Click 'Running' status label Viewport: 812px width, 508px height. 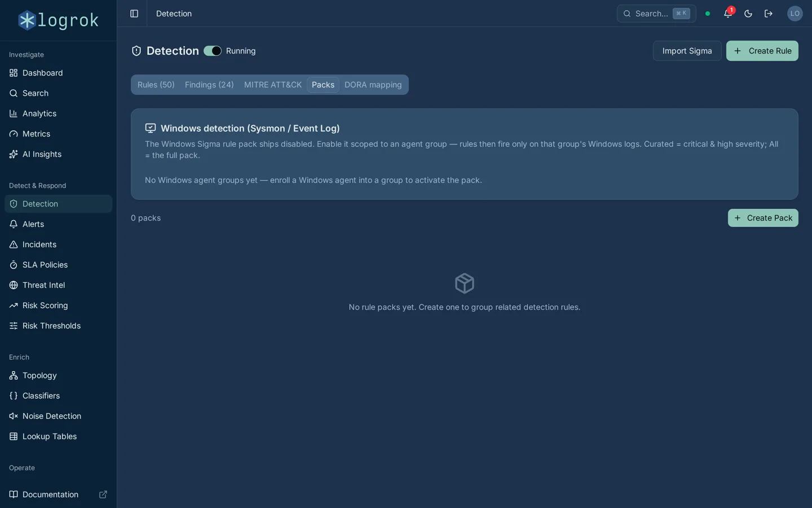[x=241, y=51]
